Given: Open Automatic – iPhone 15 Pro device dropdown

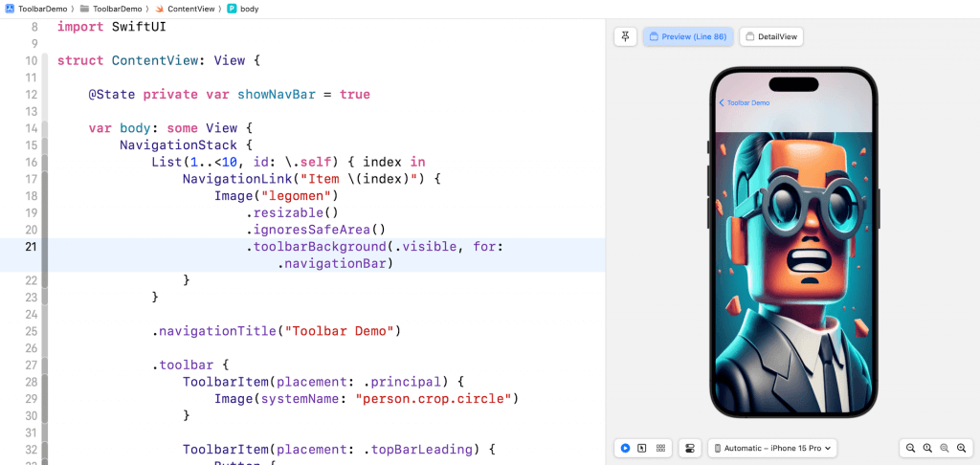Looking at the screenshot, I should (773, 448).
